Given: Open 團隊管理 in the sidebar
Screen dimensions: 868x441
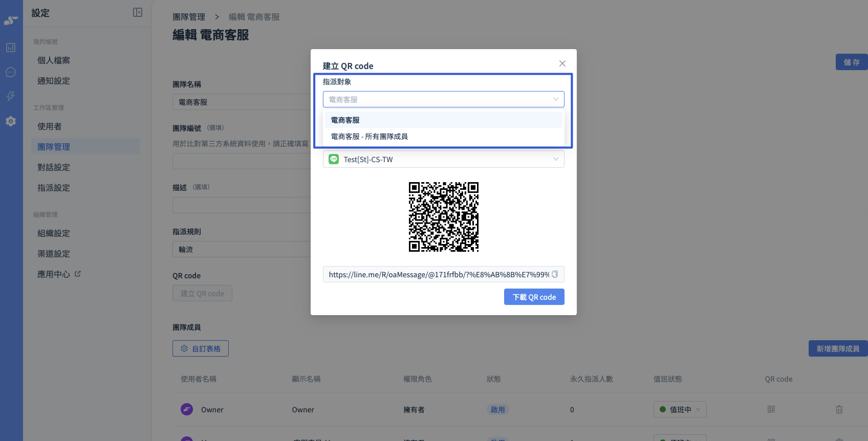Looking at the screenshot, I should click(85, 147).
